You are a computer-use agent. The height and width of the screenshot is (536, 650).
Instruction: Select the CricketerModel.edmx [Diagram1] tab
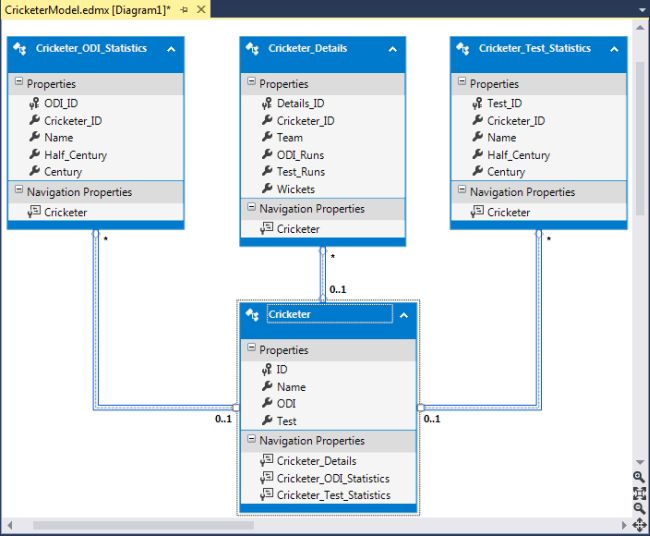[x=87, y=9]
